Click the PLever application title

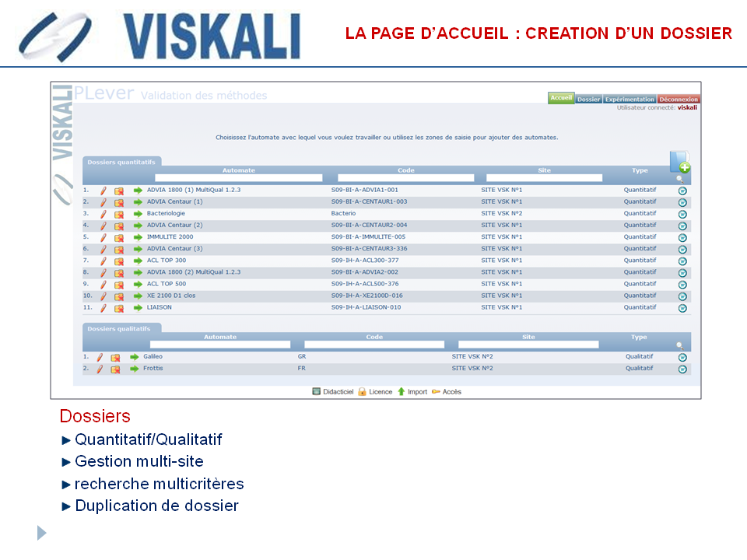103,93
